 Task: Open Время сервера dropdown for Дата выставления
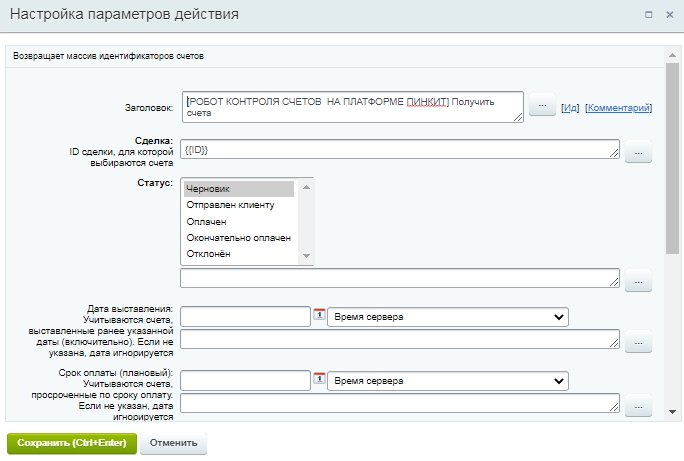click(447, 317)
